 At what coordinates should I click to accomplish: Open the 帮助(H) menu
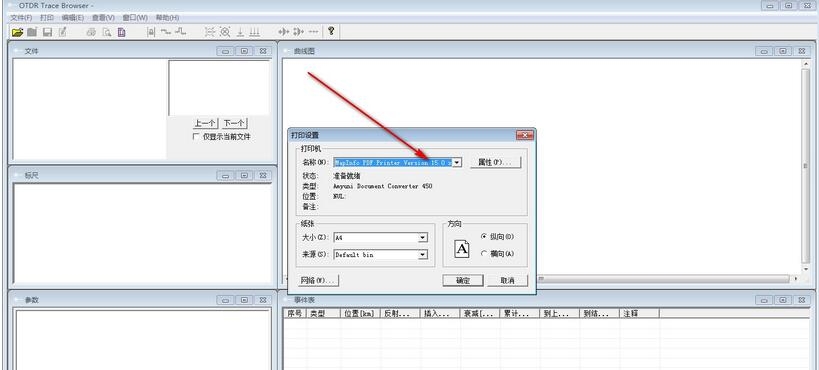tap(167, 17)
